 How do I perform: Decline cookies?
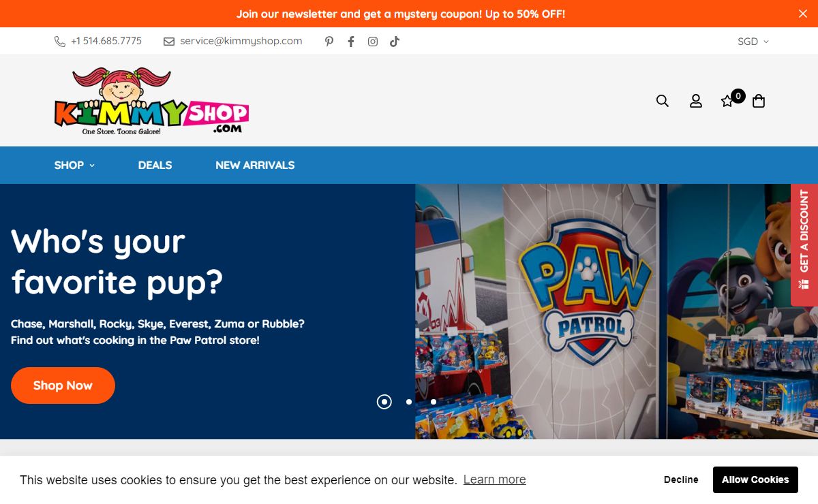pos(682,479)
